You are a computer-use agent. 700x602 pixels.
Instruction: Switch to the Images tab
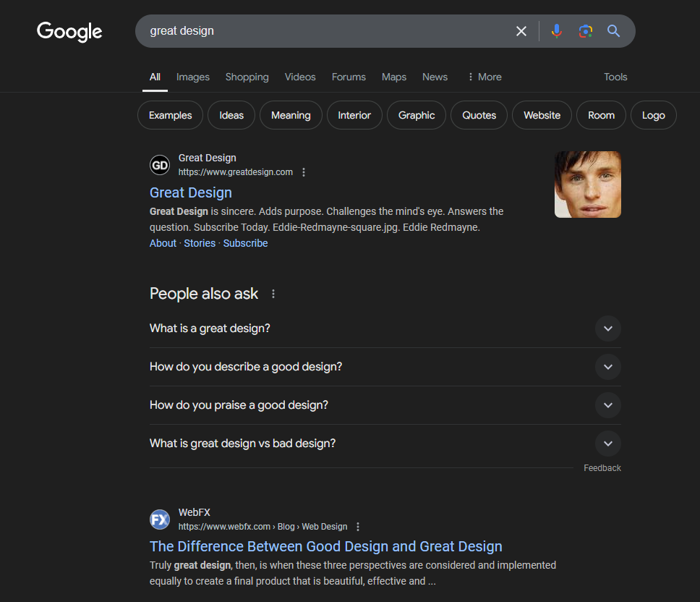(193, 77)
